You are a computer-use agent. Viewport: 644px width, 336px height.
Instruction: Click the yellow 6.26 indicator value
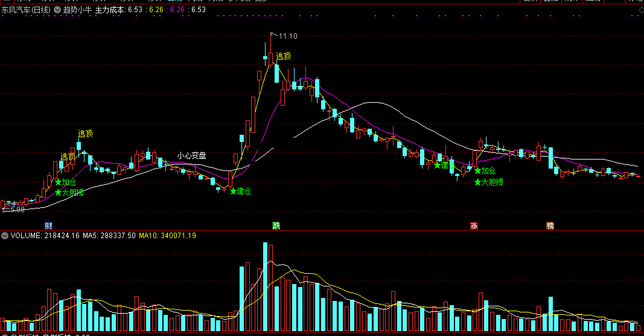tap(156, 10)
